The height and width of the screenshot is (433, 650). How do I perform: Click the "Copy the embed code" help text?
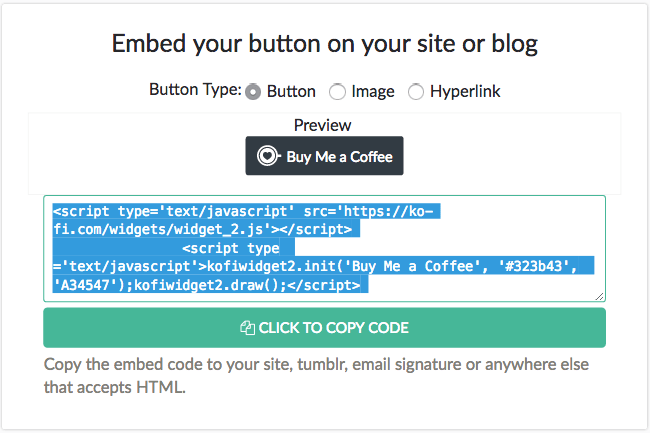[x=316, y=376]
